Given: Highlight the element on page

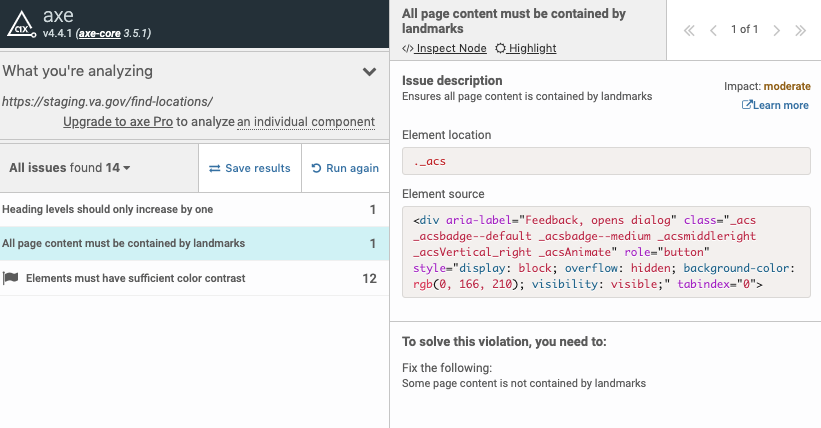Looking at the screenshot, I should [x=526, y=48].
